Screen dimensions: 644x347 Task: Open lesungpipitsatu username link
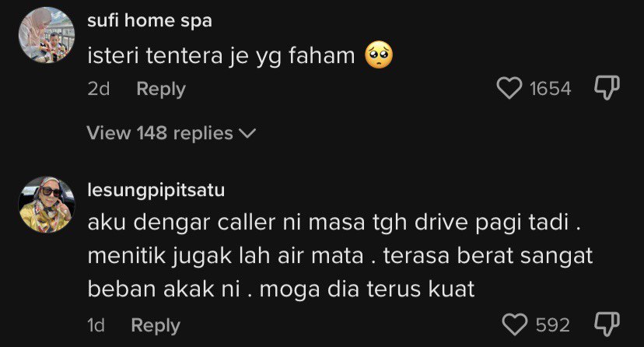(156, 191)
